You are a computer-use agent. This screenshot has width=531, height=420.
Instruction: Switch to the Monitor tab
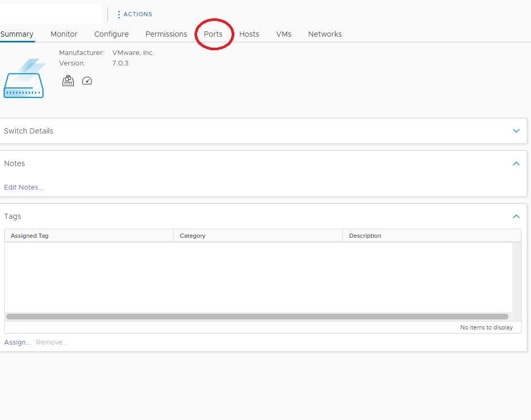coord(64,34)
